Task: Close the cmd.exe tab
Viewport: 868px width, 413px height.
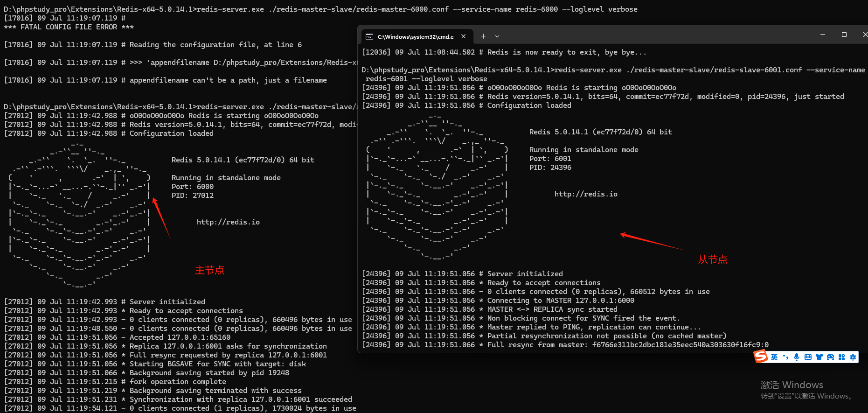Action: (463, 36)
